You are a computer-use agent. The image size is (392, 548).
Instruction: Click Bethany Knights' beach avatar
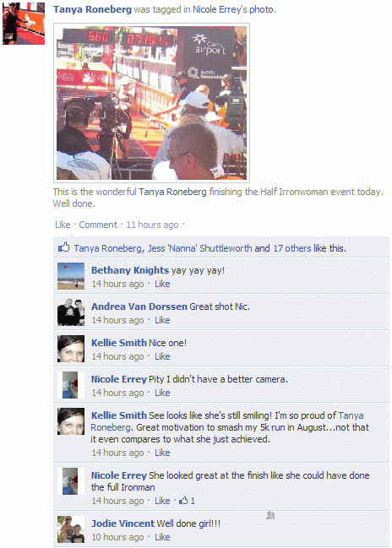71,276
